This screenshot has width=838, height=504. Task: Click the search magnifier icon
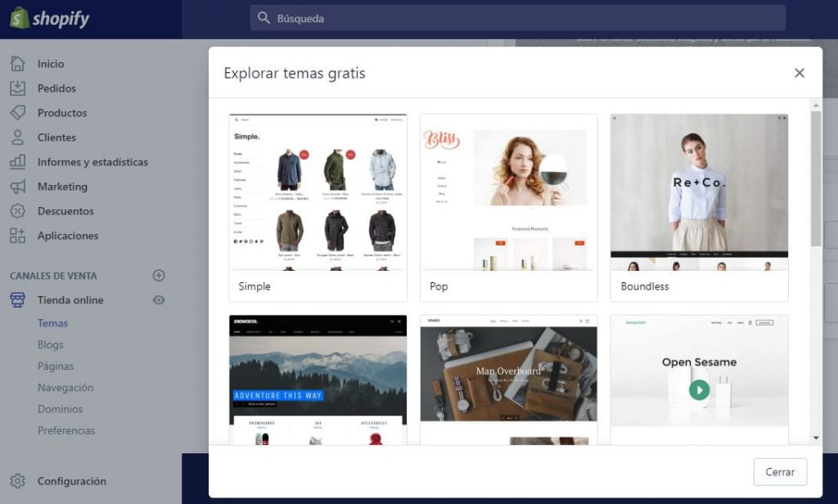[262, 16]
